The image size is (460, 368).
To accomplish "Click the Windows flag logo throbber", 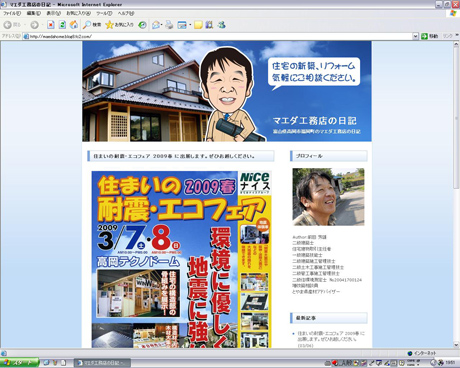I will click(453, 13).
